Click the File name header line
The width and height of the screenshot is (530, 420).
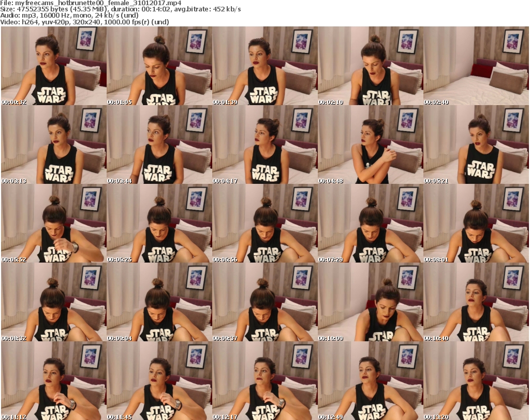pyautogui.click(x=91, y=3)
